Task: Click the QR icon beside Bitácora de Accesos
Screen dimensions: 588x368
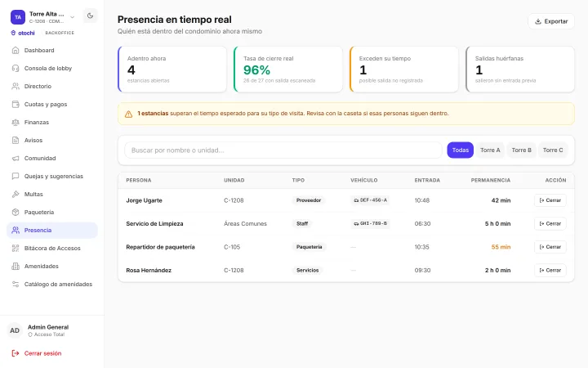Action: click(16, 249)
